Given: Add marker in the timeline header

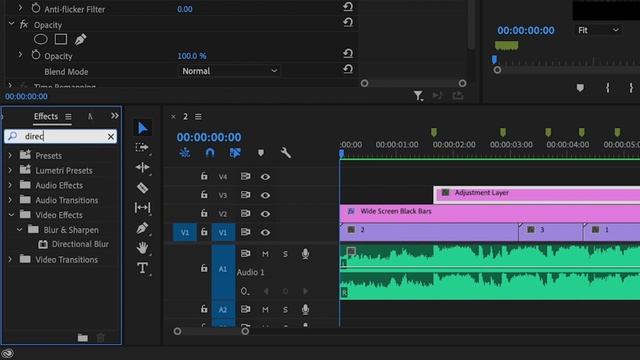Looking at the screenshot, I should tap(261, 153).
